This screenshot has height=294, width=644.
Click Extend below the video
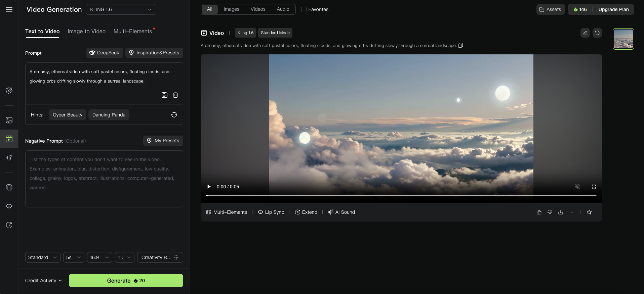pos(306,212)
